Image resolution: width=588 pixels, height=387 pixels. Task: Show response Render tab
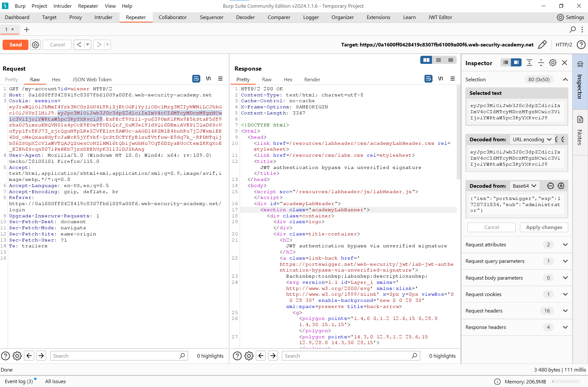pyautogui.click(x=312, y=79)
